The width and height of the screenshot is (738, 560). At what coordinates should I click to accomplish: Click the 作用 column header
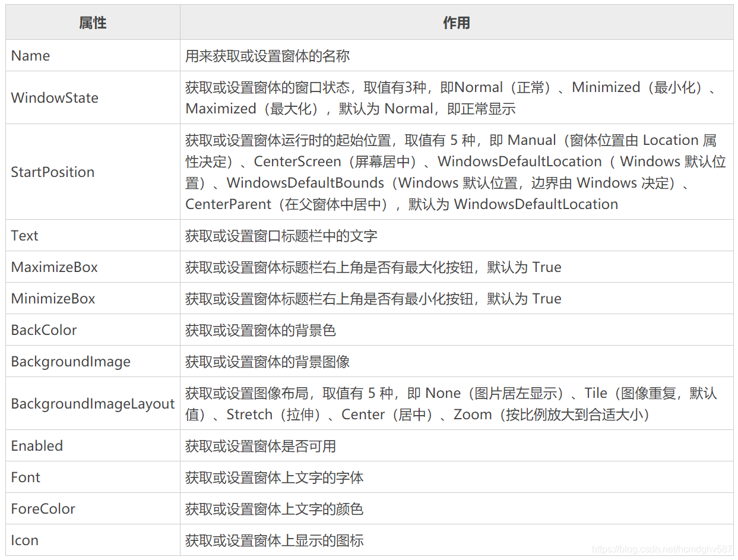tap(457, 23)
